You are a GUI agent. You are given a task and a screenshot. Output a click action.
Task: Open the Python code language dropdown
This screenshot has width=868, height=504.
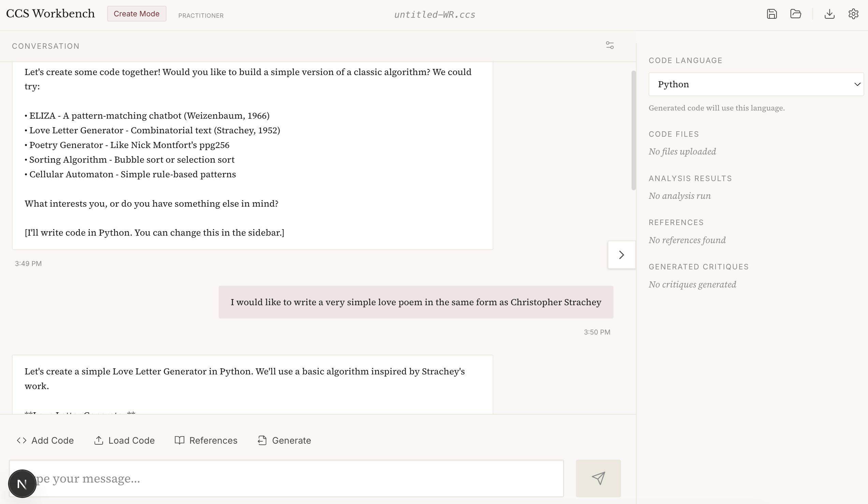pyautogui.click(x=751, y=84)
